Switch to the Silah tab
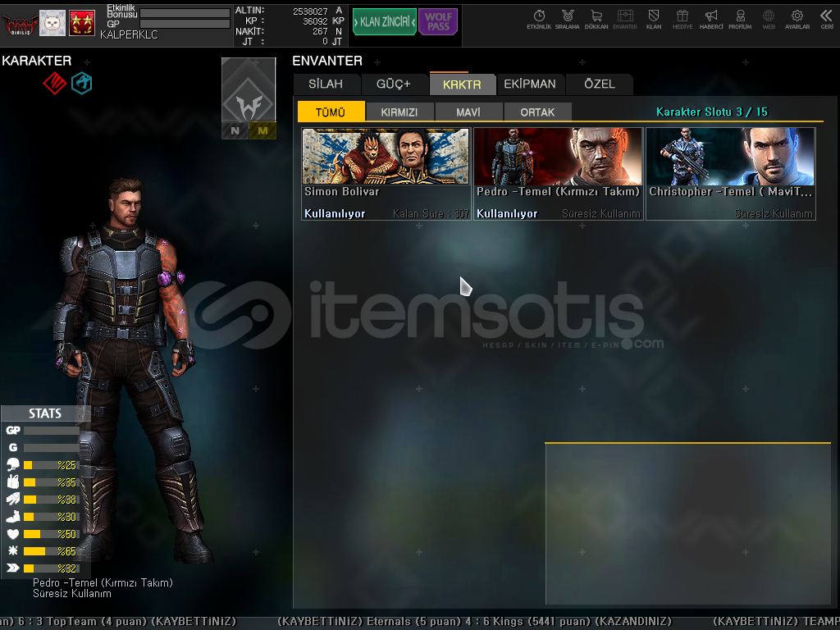This screenshot has width=840, height=630. [326, 84]
